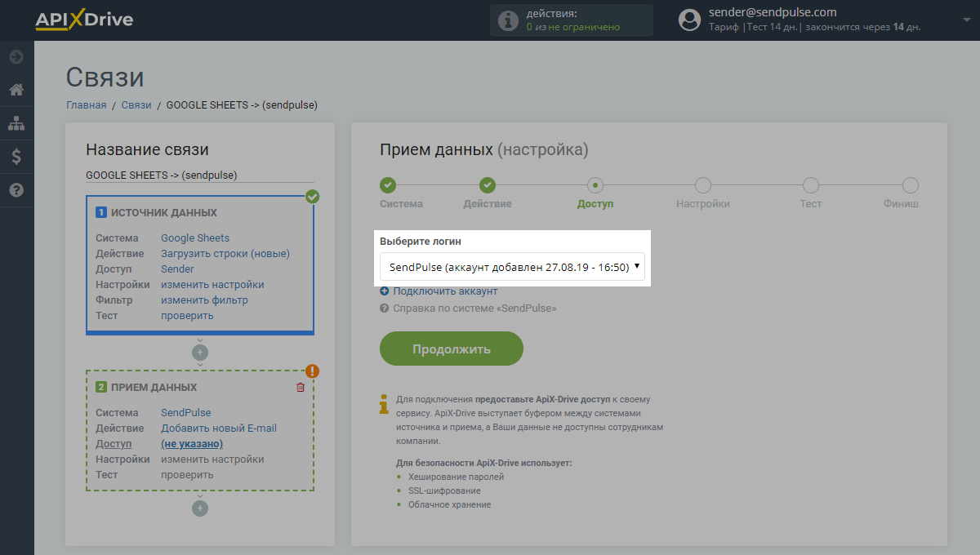Go to Финиш step
Image resolution: width=980 pixels, height=555 pixels.
click(x=902, y=194)
